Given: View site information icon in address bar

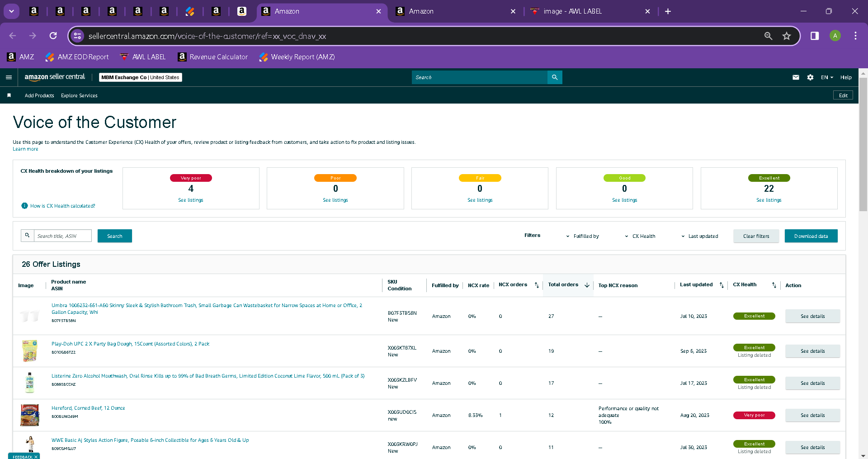Looking at the screenshot, I should (77, 36).
